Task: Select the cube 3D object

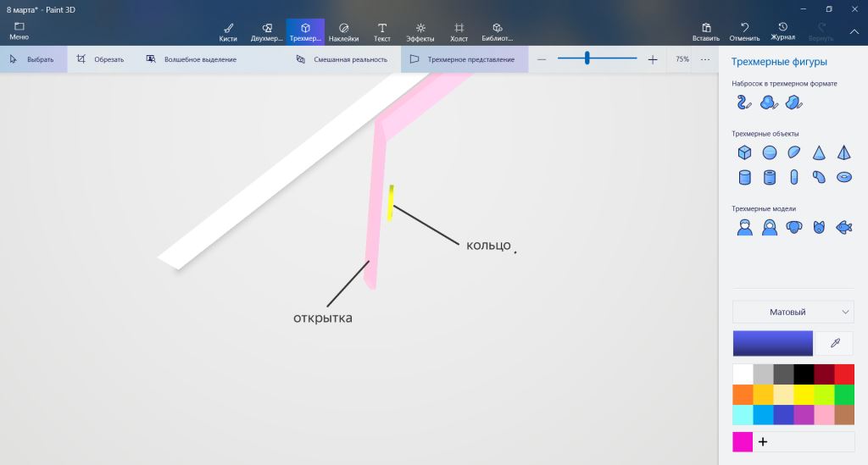Action: (744, 152)
